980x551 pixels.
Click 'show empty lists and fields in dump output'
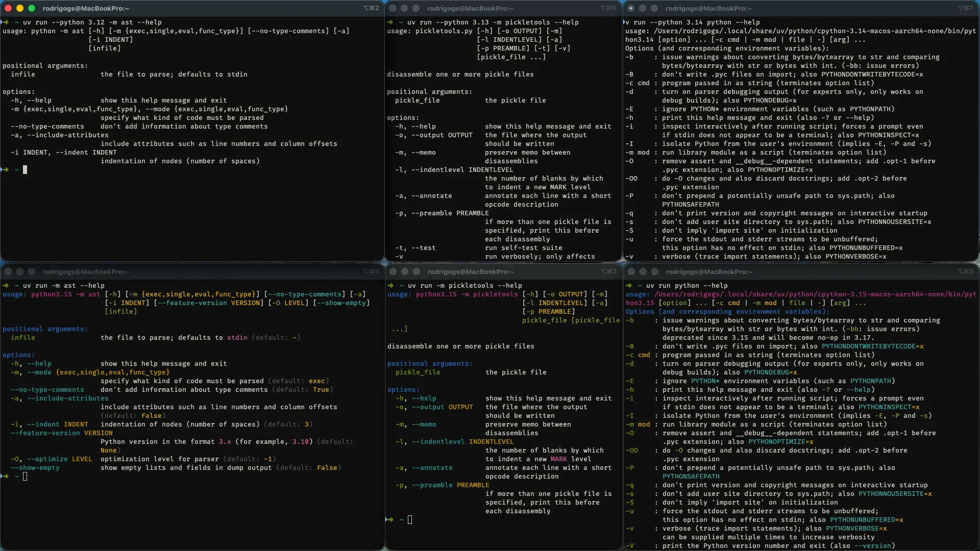click(x=186, y=468)
